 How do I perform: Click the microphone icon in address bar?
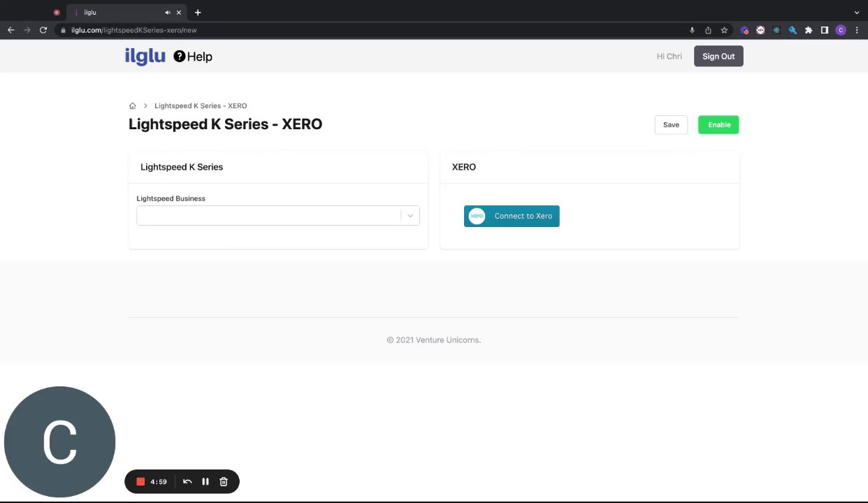coord(692,30)
